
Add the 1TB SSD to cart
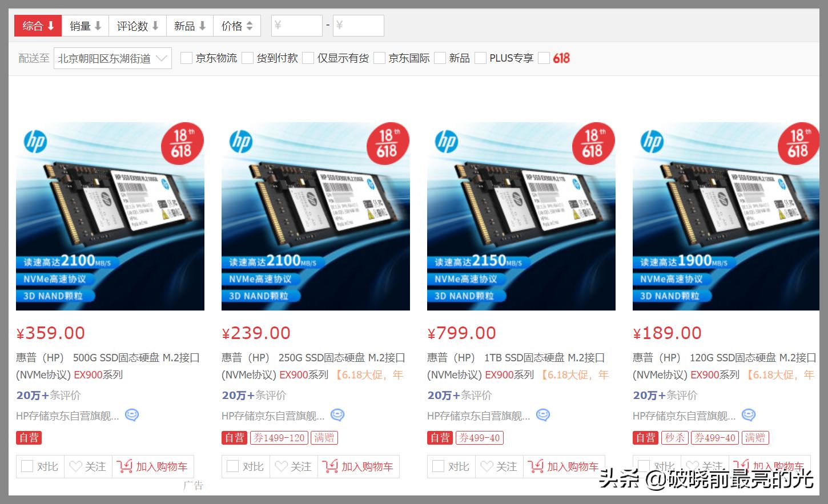(564, 466)
